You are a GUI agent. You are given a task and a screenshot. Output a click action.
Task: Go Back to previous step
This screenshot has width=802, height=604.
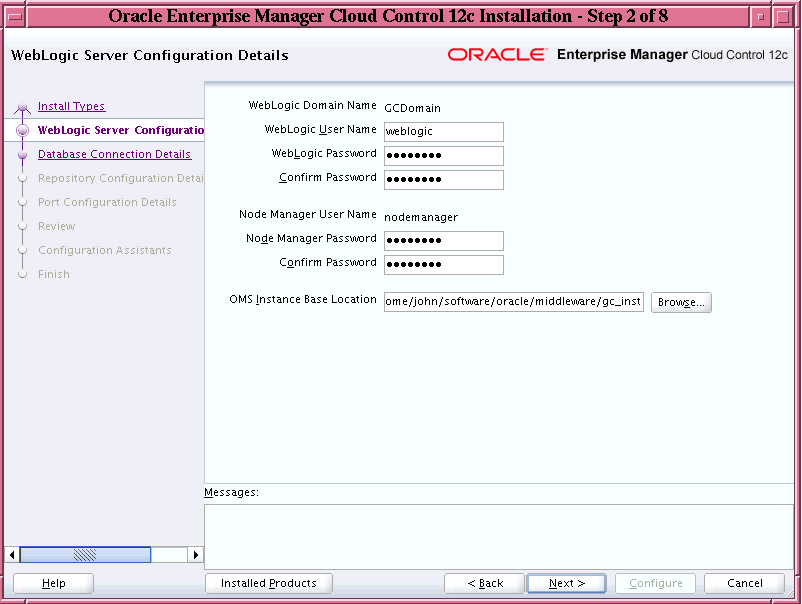click(484, 583)
